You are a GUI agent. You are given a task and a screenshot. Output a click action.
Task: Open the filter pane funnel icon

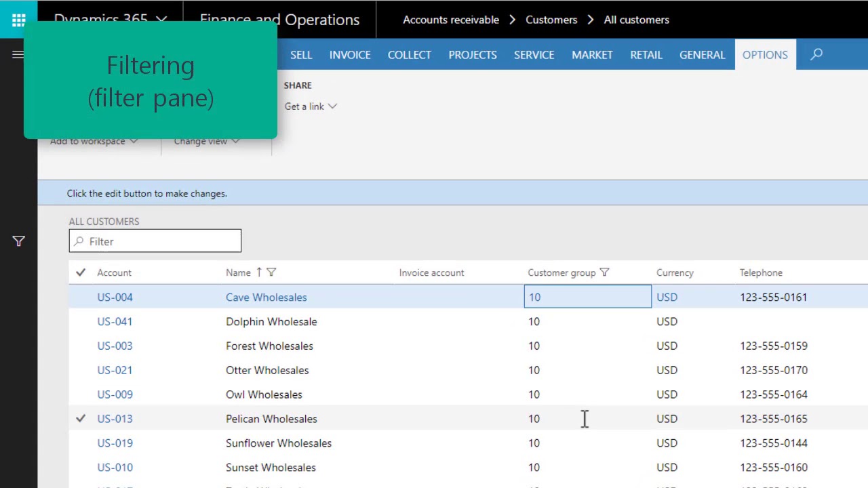(18, 241)
